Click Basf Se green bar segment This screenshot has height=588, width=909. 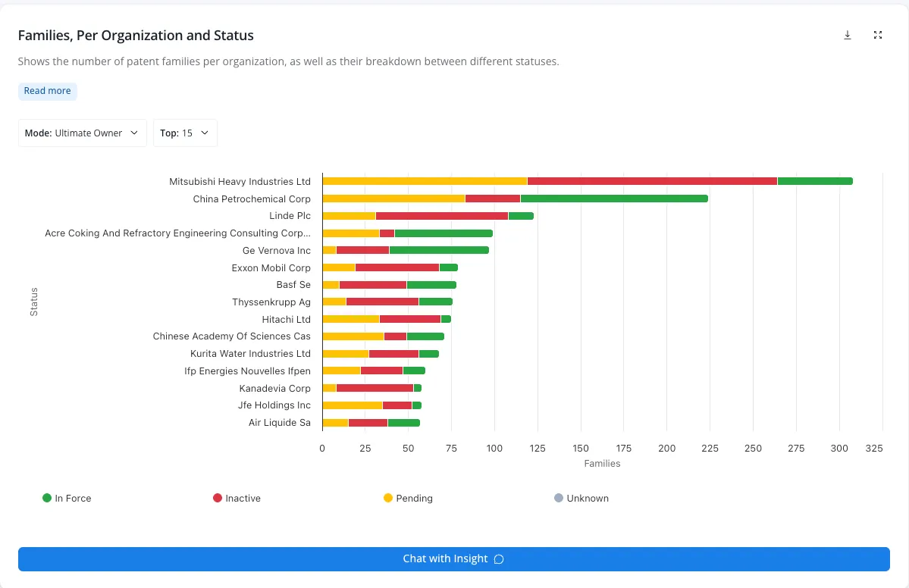pyautogui.click(x=431, y=285)
